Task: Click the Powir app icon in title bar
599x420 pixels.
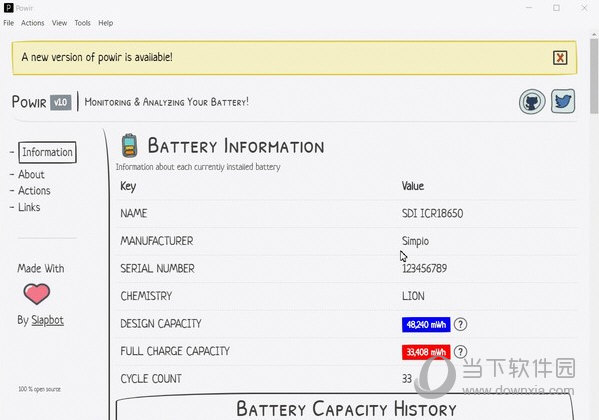Action: tap(8, 8)
